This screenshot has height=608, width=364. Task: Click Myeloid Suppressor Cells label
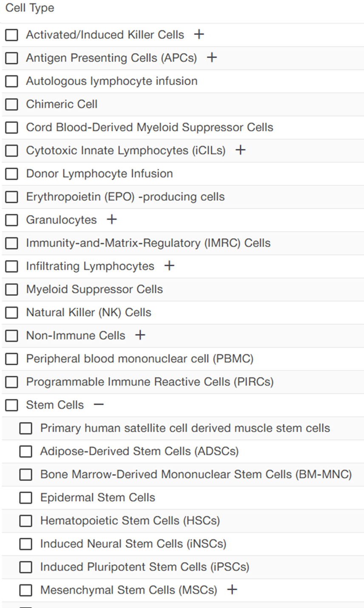coord(94,289)
